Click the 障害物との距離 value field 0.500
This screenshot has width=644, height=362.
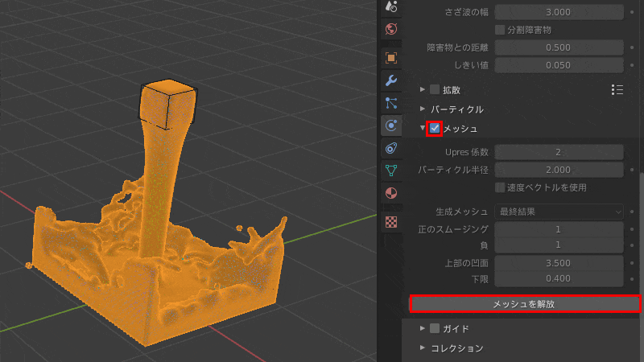click(559, 47)
